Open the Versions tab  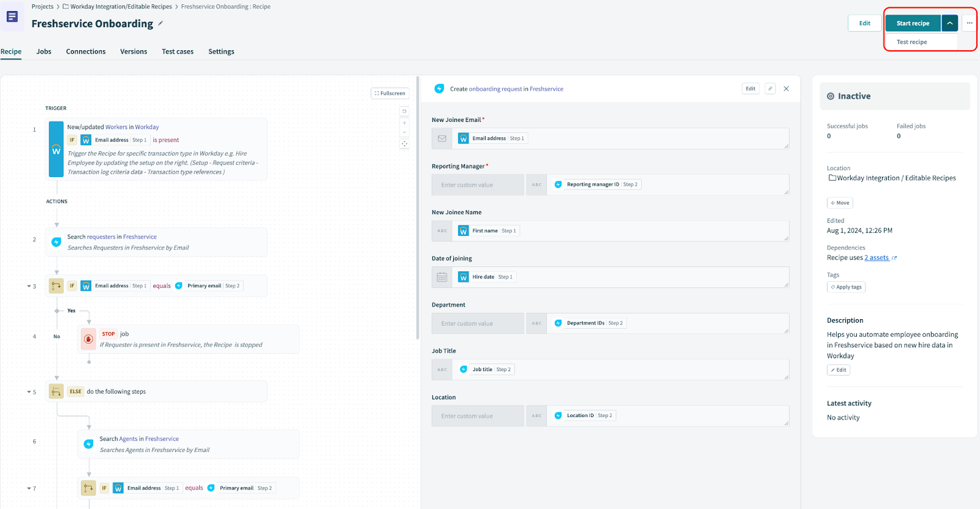[134, 51]
